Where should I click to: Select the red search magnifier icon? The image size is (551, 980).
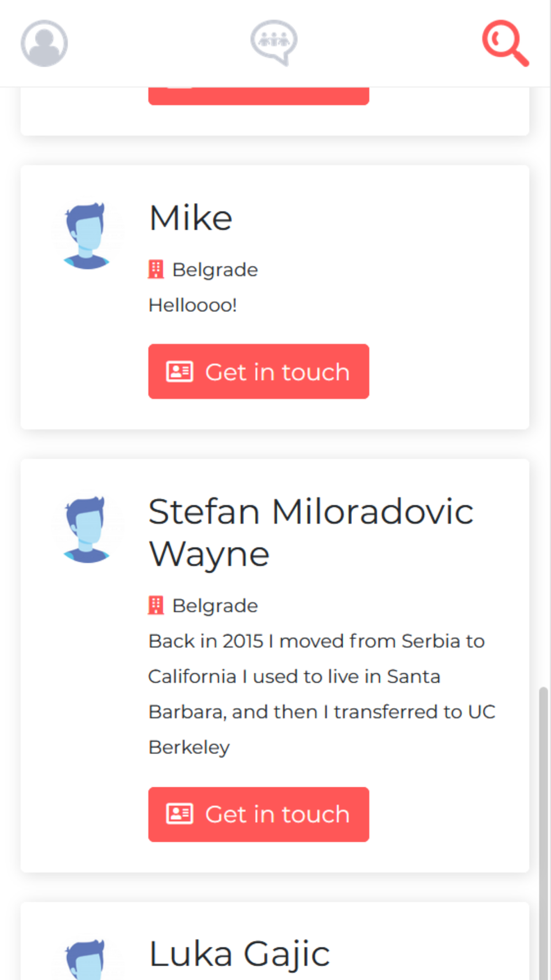(505, 43)
